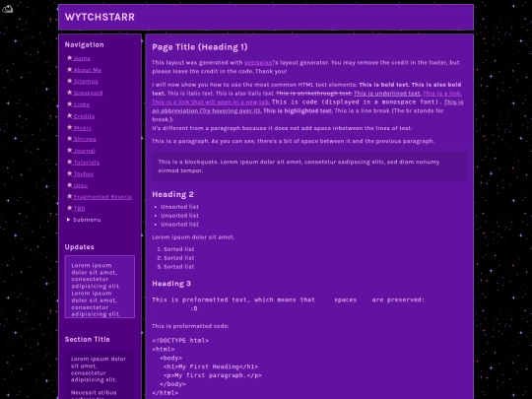Click the 'This is strikethrough text' phrase
Viewport: 532px width, 399px height.
314,94
